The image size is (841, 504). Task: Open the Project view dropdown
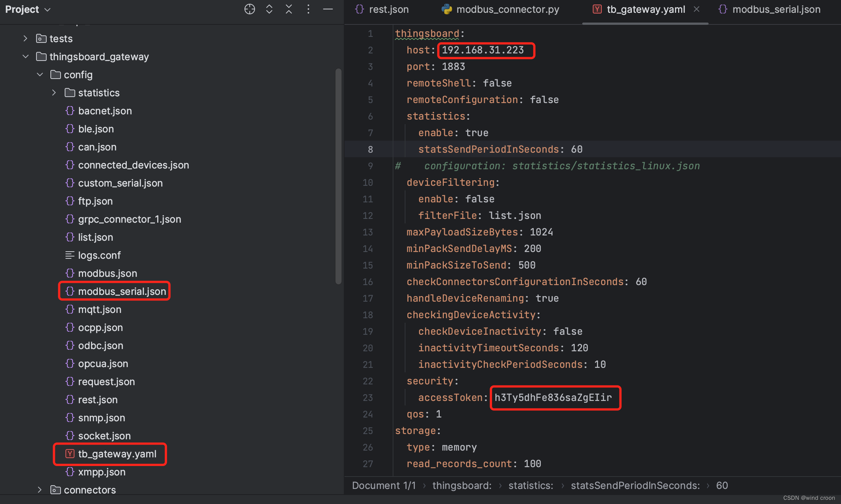tap(28, 9)
